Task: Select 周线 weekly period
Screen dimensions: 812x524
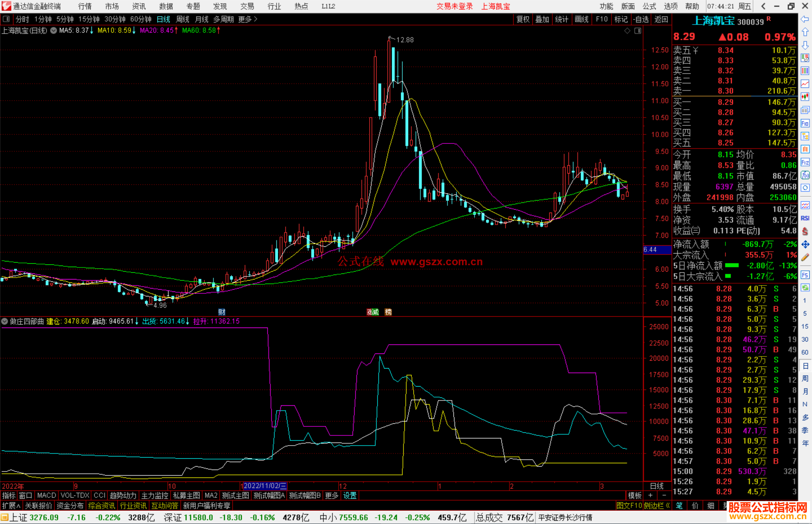Action: click(x=183, y=19)
